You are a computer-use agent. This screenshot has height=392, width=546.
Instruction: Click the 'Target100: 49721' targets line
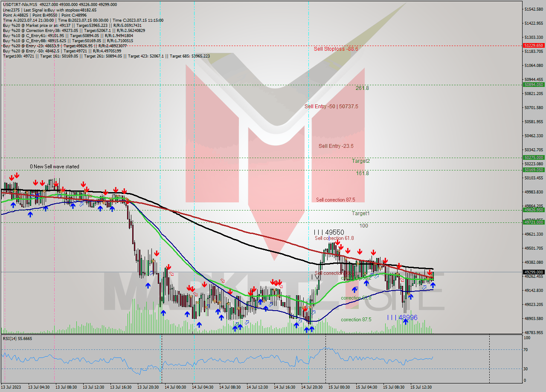pos(106,56)
